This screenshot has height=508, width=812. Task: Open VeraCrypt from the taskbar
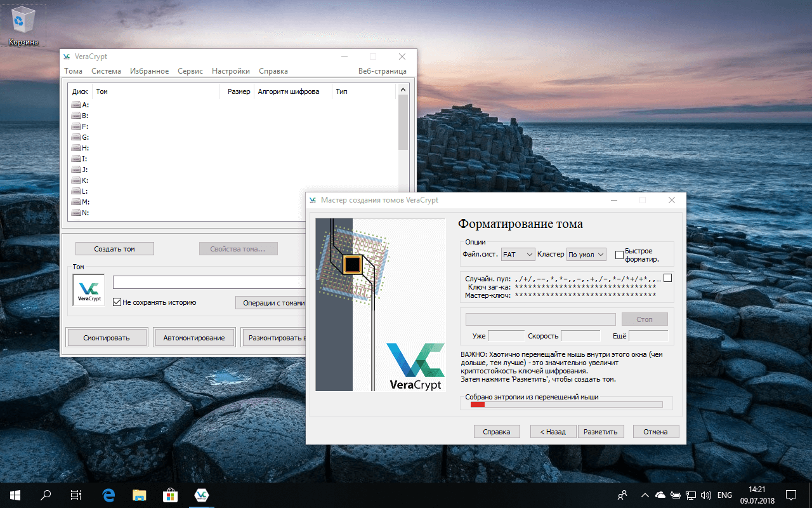(x=201, y=495)
